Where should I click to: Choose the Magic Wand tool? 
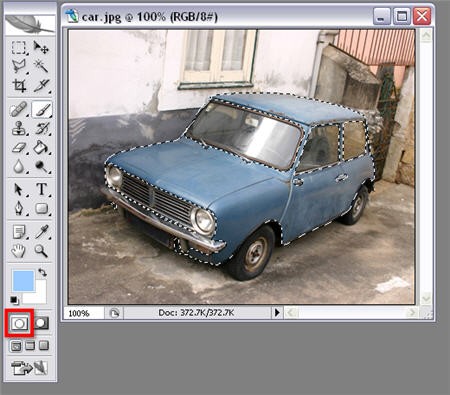[x=41, y=66]
